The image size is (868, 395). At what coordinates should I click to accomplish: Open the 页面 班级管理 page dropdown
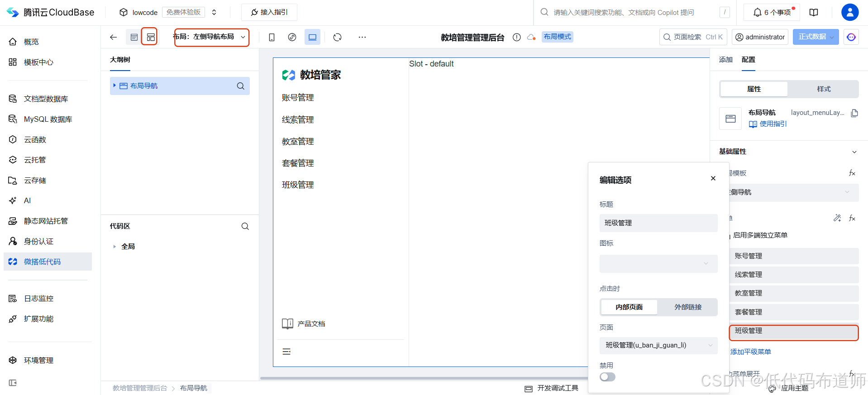tap(658, 345)
